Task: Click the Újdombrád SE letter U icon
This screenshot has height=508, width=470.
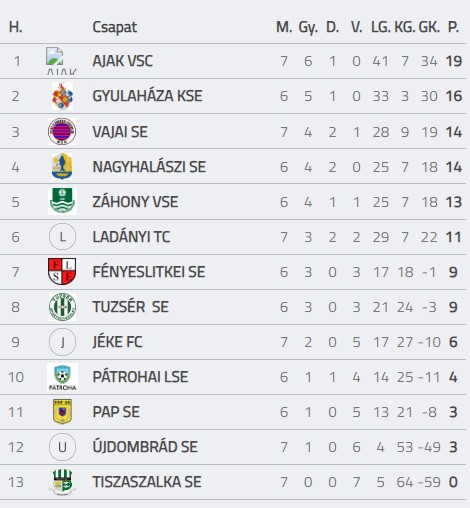Action: pos(62,447)
